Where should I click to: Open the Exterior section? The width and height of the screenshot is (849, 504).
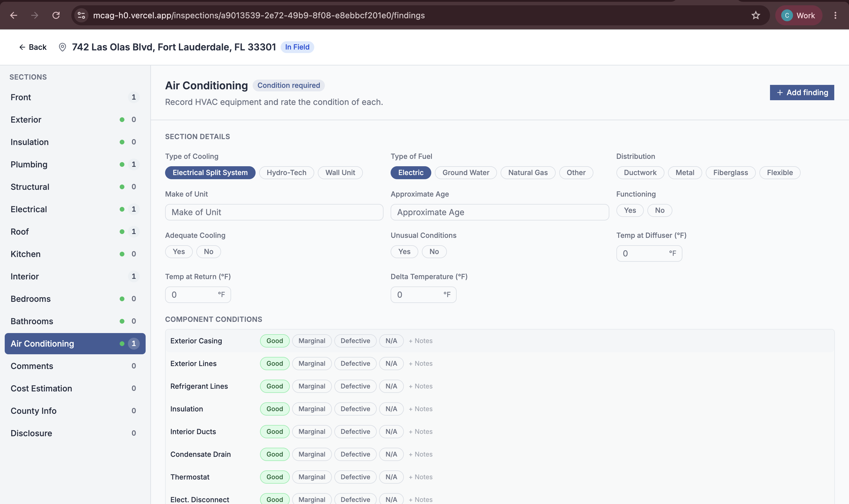tap(75, 120)
